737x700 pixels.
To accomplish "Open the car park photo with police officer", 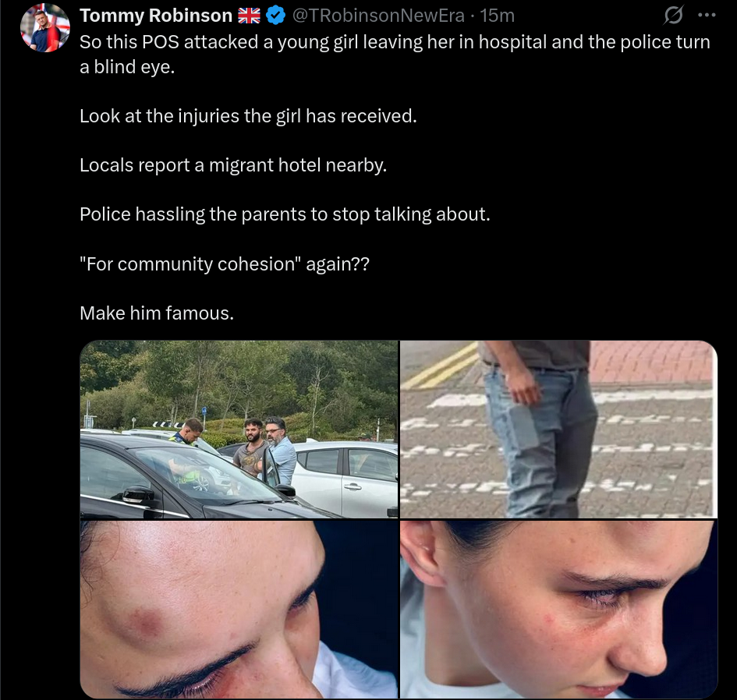I will (239, 429).
